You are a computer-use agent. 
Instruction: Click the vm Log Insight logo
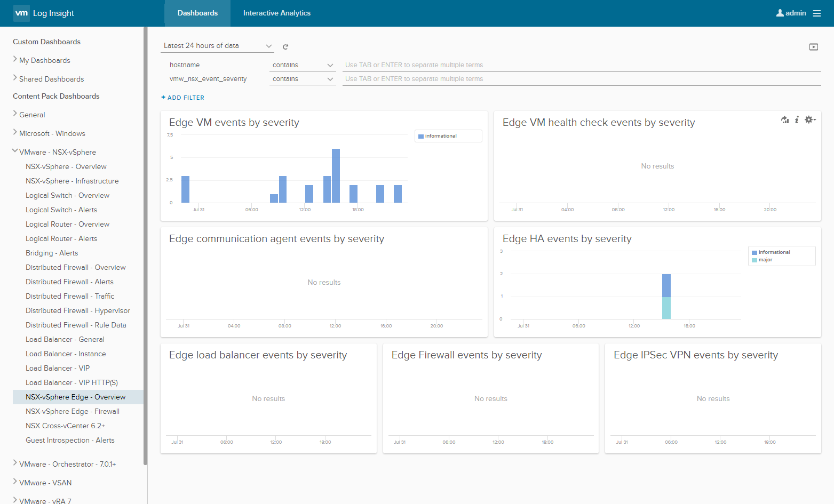pyautogui.click(x=44, y=13)
